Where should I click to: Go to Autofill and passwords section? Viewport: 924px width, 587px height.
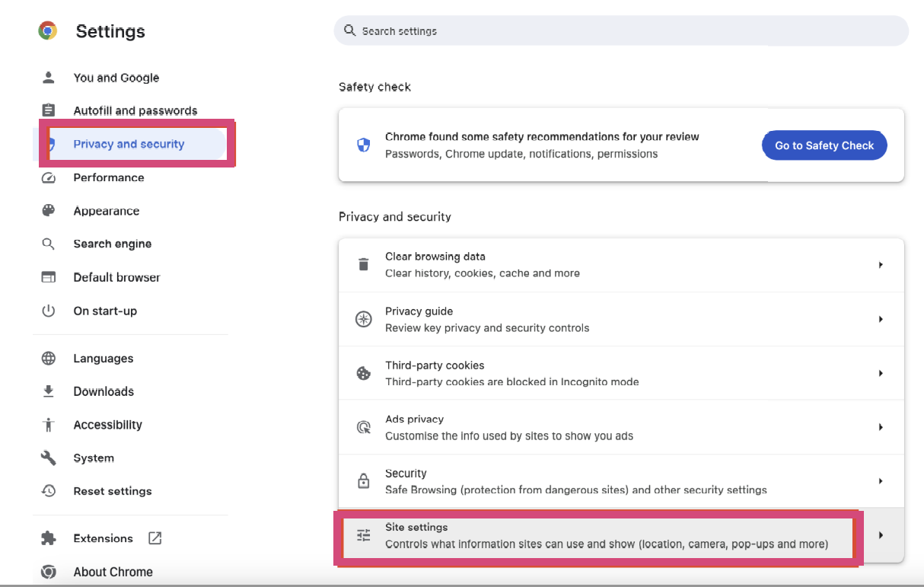point(135,110)
